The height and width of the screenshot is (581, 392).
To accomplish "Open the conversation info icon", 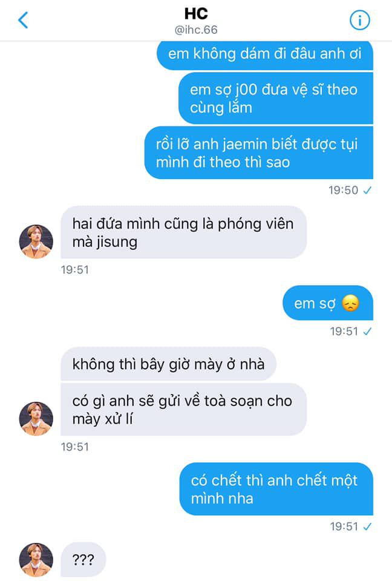I will click(359, 20).
